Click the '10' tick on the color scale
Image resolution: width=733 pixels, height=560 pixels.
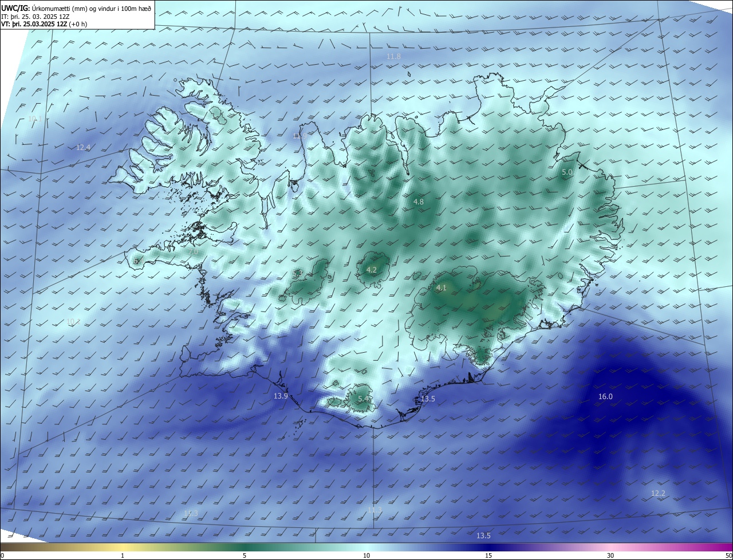point(366,555)
